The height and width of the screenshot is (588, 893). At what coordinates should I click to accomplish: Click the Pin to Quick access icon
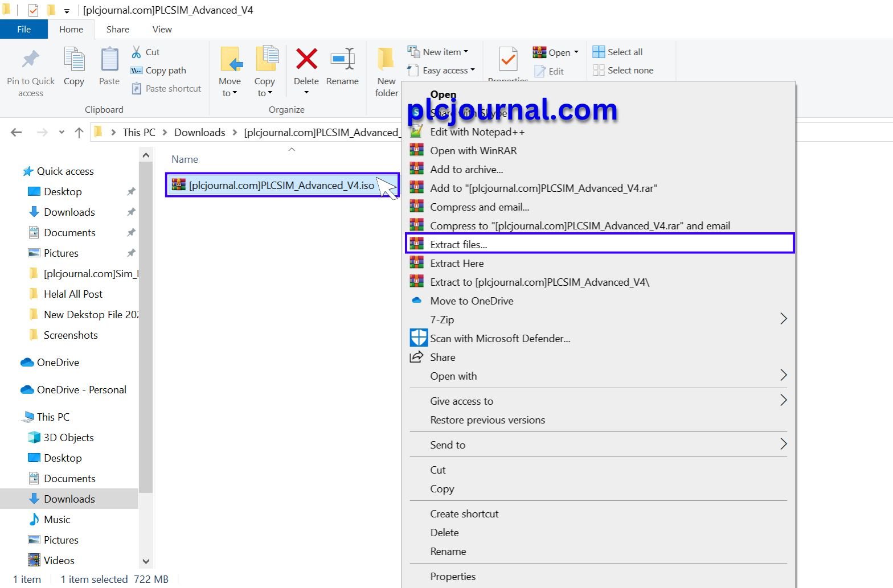click(31, 60)
